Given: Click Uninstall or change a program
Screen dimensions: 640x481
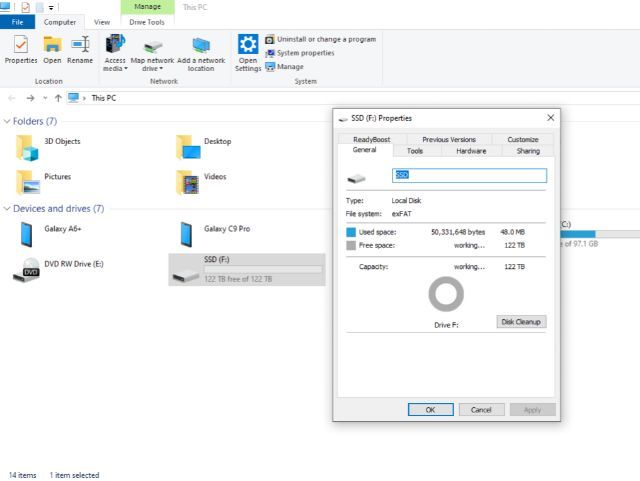Looking at the screenshot, I should coord(321,39).
